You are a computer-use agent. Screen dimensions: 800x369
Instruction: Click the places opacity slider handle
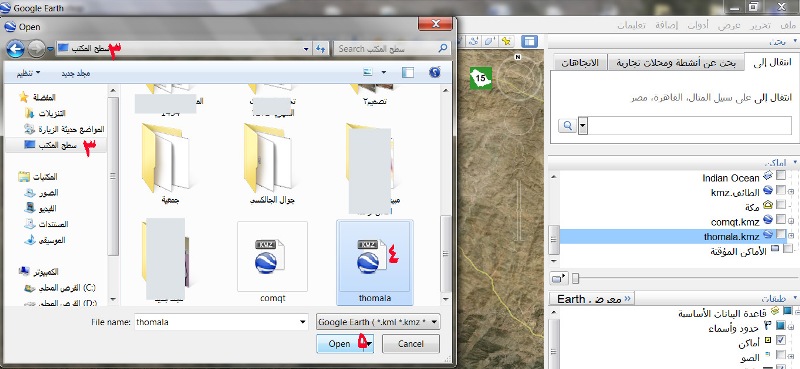point(576,278)
